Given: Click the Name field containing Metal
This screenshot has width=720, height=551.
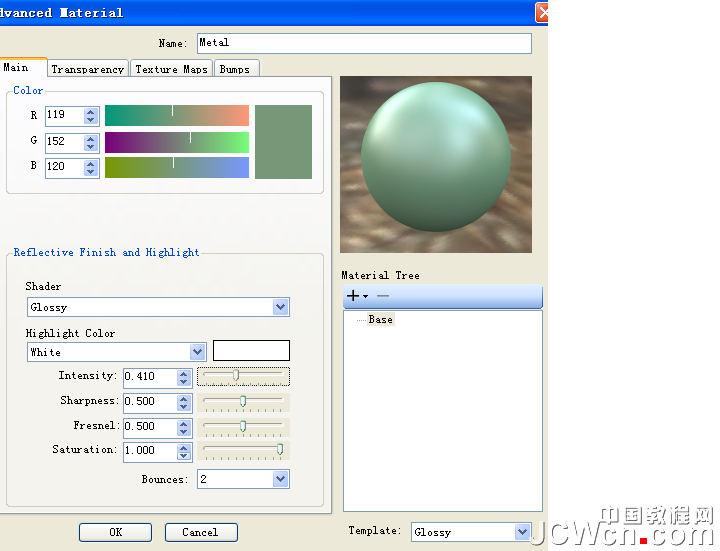Looking at the screenshot, I should [x=364, y=43].
